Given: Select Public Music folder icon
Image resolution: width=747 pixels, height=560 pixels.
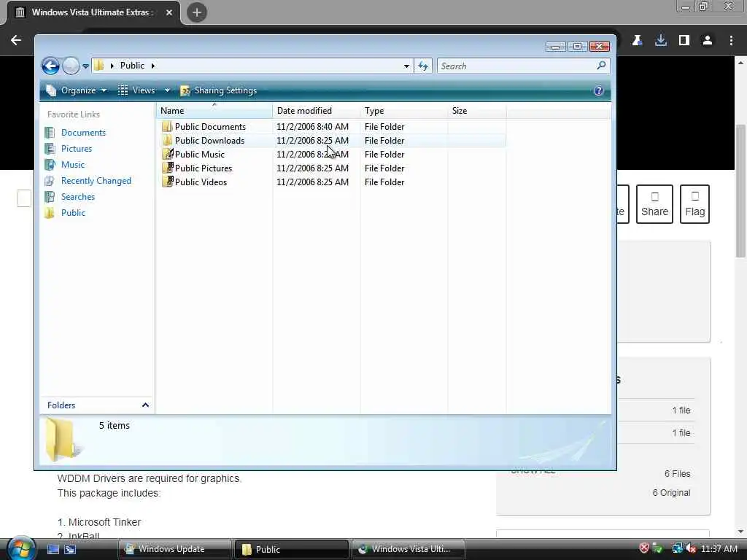Looking at the screenshot, I should click(x=167, y=154).
